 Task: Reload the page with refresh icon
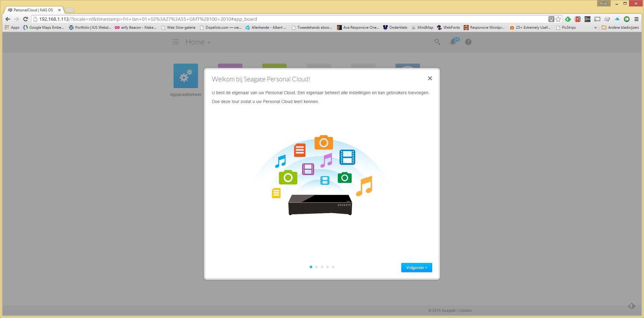pyautogui.click(x=25, y=19)
